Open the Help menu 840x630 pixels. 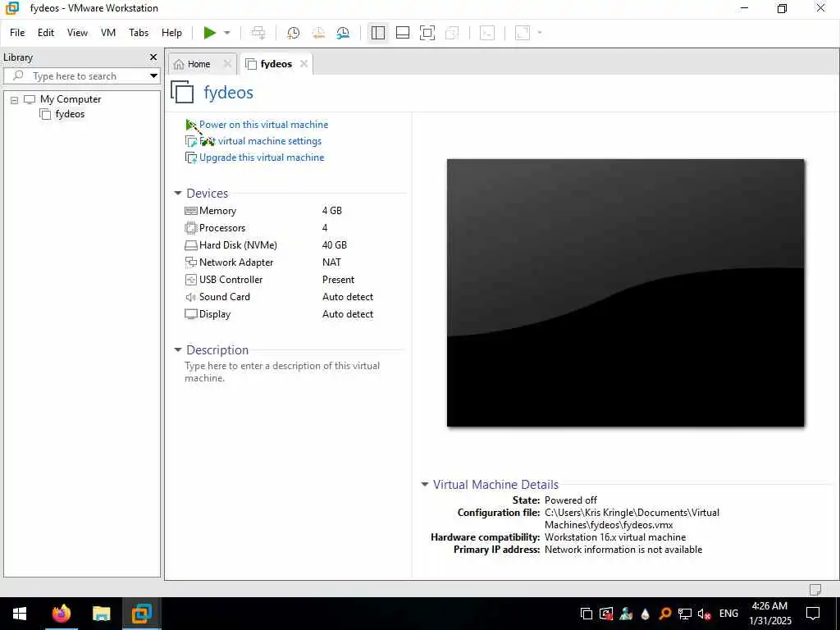[x=171, y=33]
